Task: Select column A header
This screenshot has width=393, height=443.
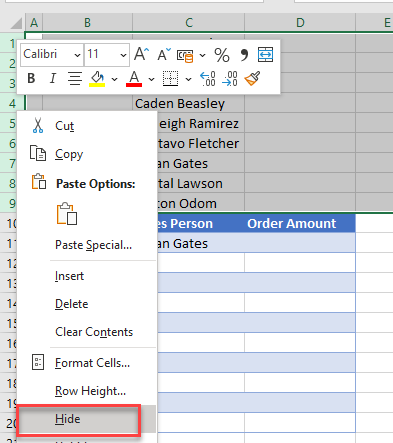Action: [34, 23]
